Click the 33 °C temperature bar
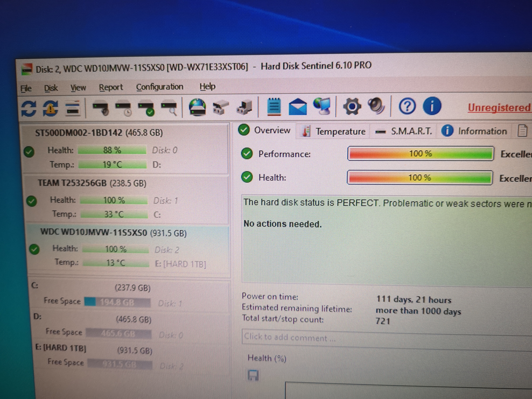This screenshot has height=399, width=532. [x=114, y=214]
